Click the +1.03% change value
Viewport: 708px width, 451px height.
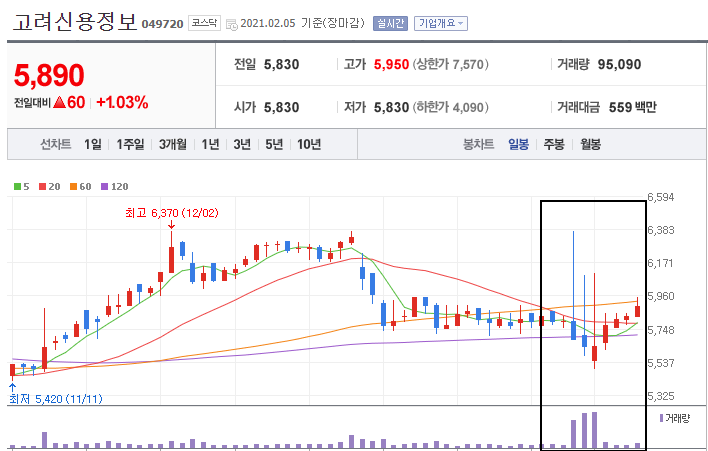122,102
